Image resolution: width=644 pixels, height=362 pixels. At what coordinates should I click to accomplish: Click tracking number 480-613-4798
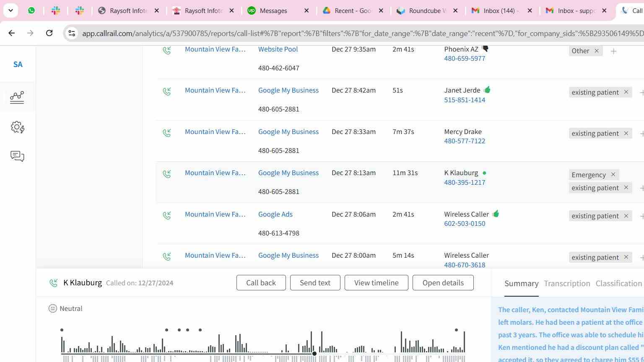tap(279, 233)
